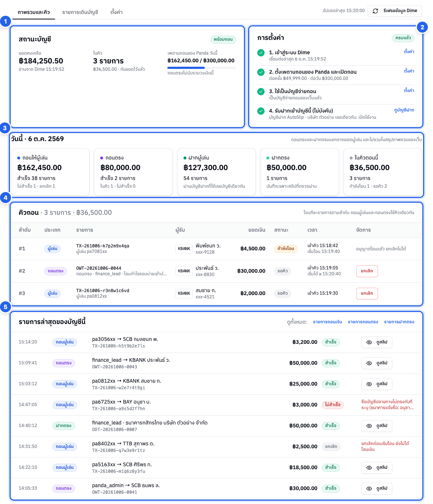Open the ตั้งค่า tab
Screen dimensions: 433x504
(x=117, y=12)
